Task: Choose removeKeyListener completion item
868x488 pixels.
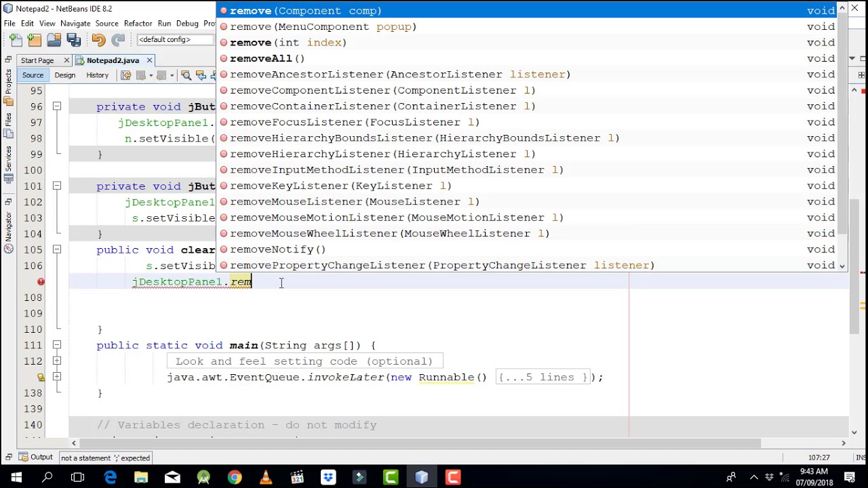Action: coord(528,186)
